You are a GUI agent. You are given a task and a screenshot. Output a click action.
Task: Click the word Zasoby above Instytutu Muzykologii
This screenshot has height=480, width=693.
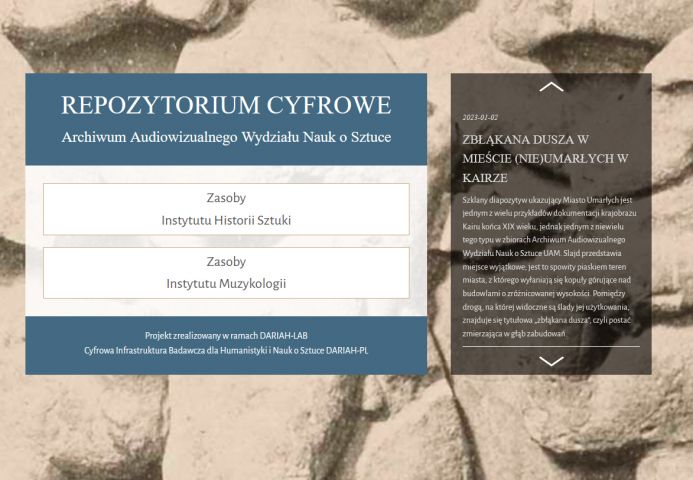226,262
